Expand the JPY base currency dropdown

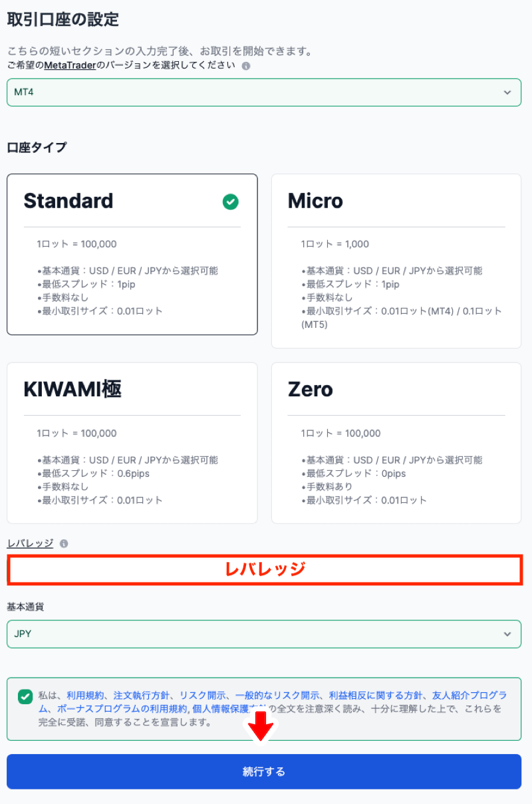(x=264, y=634)
